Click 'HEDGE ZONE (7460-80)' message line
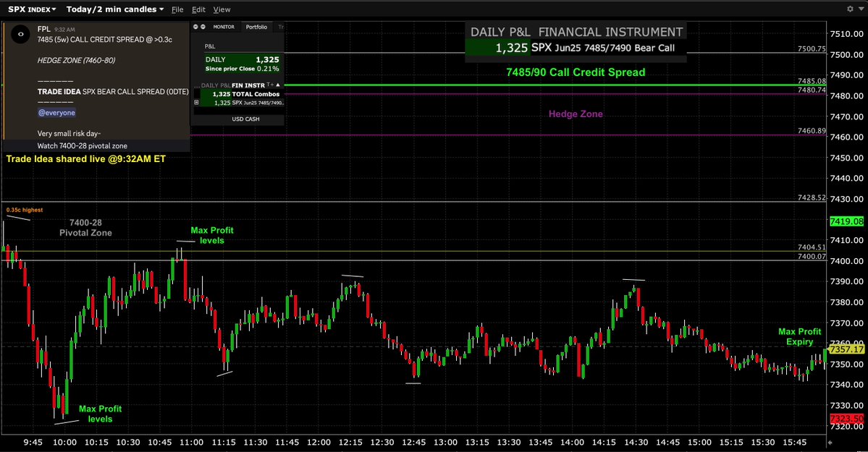The image size is (868, 452). 77,60
